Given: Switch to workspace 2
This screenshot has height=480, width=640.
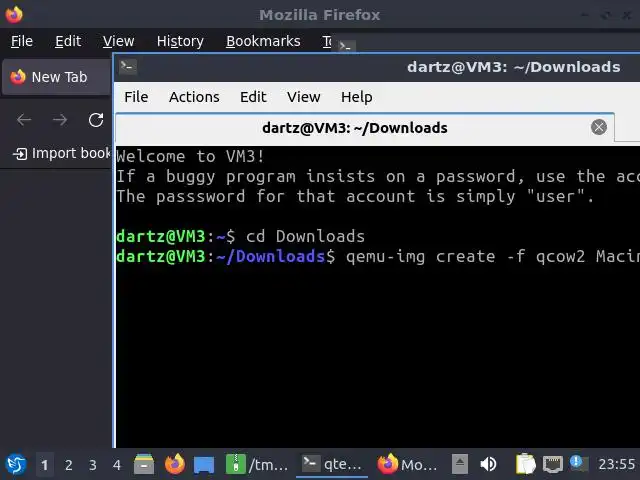Looking at the screenshot, I should click(x=69, y=464).
